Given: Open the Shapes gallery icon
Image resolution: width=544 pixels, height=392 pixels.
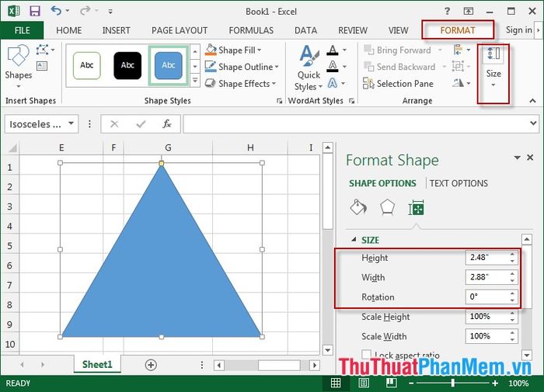Looking at the screenshot, I should tap(18, 61).
